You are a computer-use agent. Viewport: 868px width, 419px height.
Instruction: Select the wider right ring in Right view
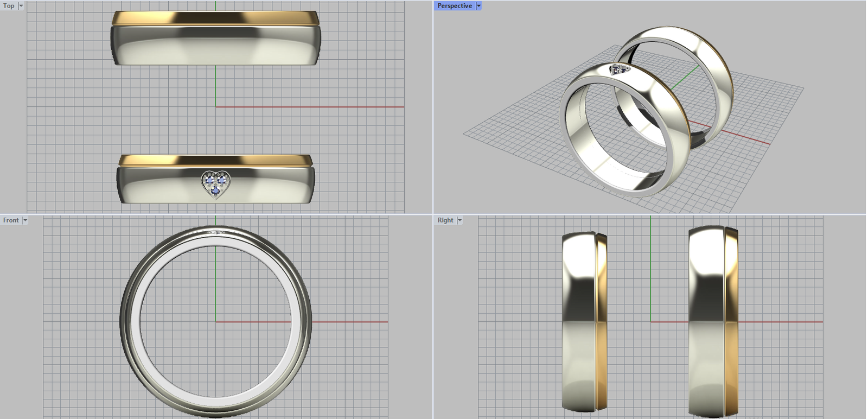click(x=705, y=320)
